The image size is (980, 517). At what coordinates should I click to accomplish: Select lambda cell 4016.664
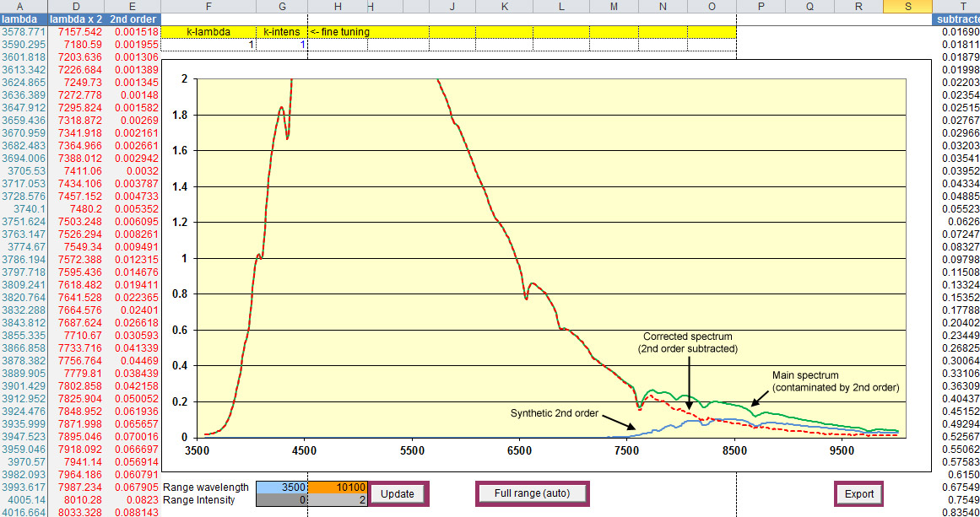24,512
